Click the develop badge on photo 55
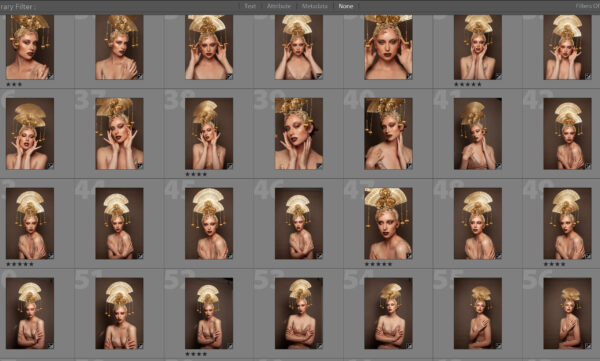600x361 pixels. (x=499, y=346)
